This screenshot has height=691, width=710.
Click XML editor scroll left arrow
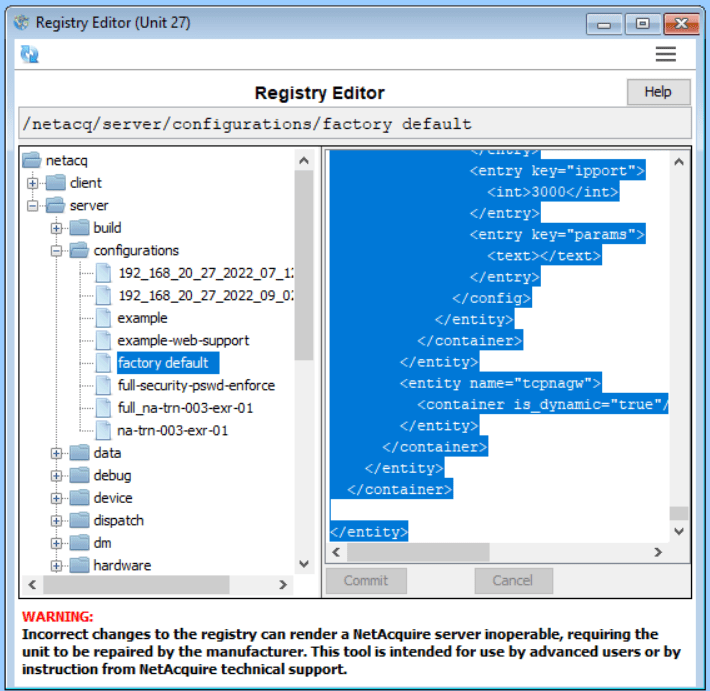[336, 552]
